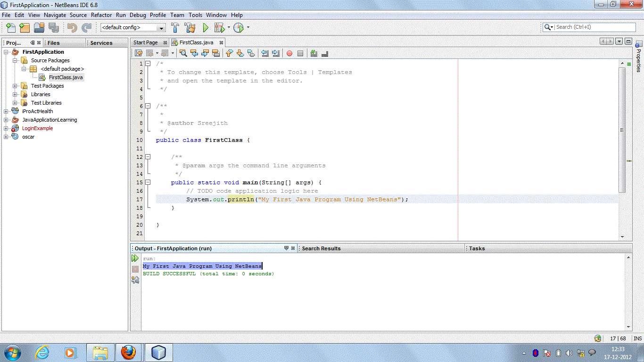Click the Undo arrow in the main toolbar
This screenshot has height=362, width=644.
(72, 27)
